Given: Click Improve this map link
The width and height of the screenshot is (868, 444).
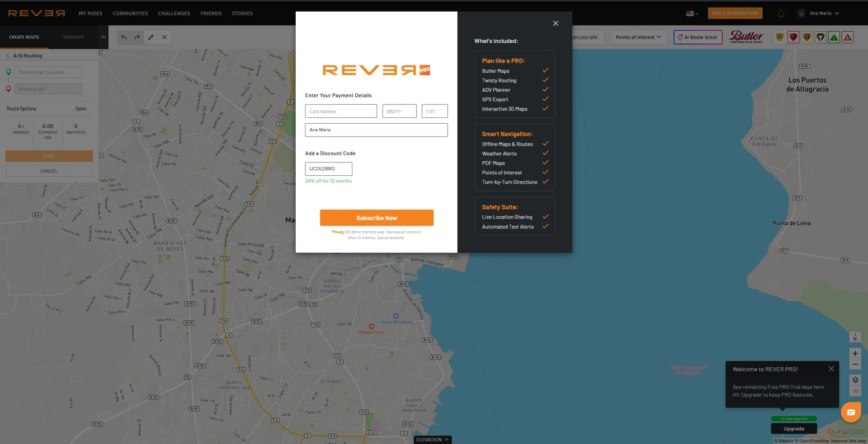Looking at the screenshot, I should tap(849, 441).
